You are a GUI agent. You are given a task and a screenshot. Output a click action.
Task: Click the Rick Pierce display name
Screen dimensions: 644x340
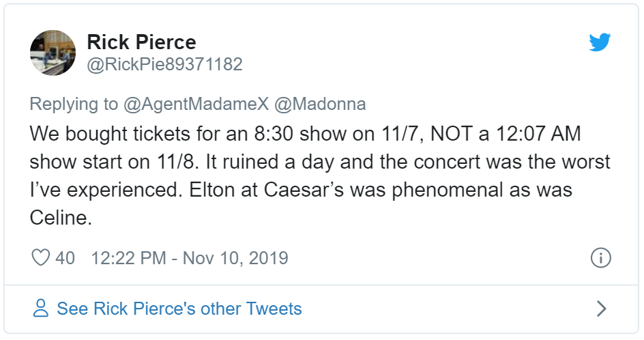pyautogui.click(x=141, y=42)
